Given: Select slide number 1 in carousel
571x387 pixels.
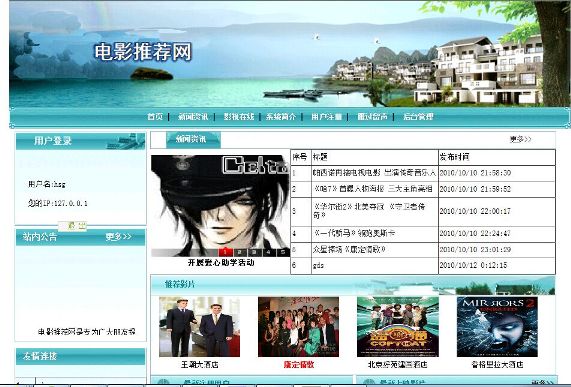Looking at the screenshot, I should tap(225, 252).
